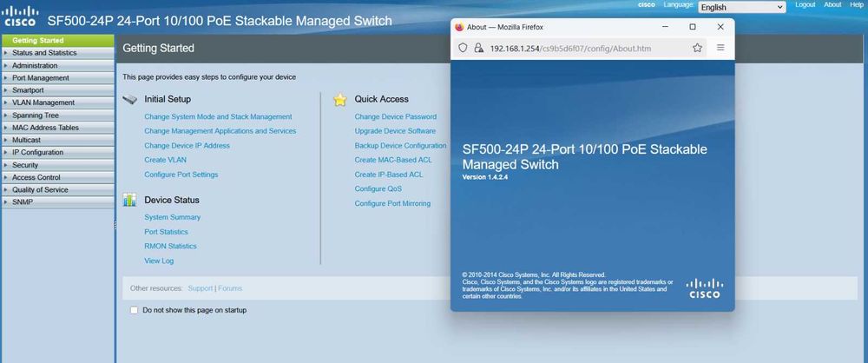Click the Create VLAN link
The width and height of the screenshot is (868, 363).
[166, 160]
